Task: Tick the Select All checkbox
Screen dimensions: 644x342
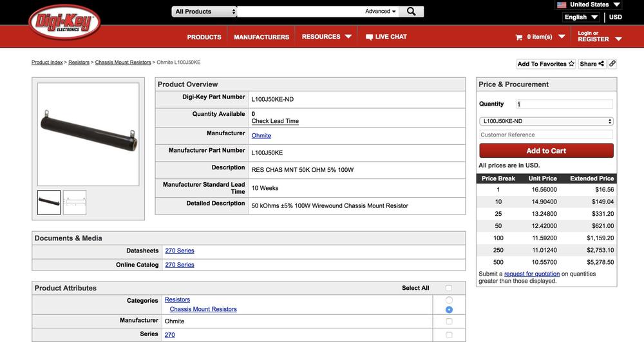Action: point(448,288)
